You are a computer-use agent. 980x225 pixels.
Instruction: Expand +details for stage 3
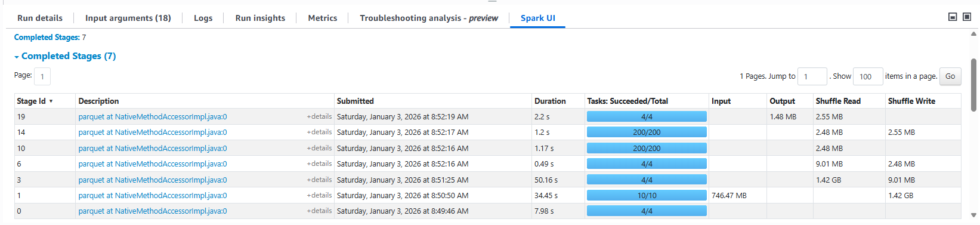pyautogui.click(x=319, y=180)
